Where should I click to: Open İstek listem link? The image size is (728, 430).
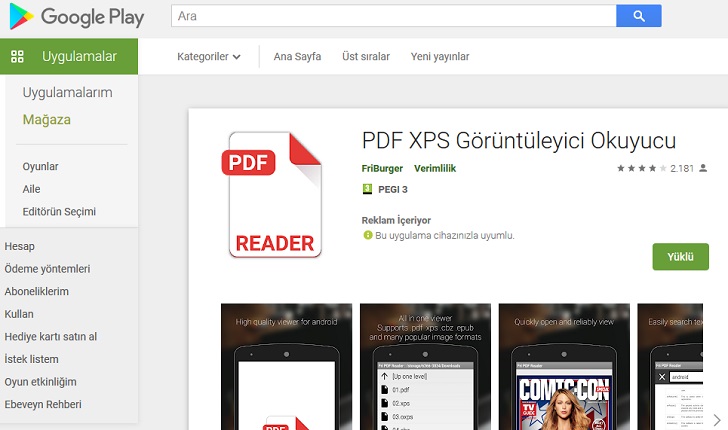(x=31, y=359)
